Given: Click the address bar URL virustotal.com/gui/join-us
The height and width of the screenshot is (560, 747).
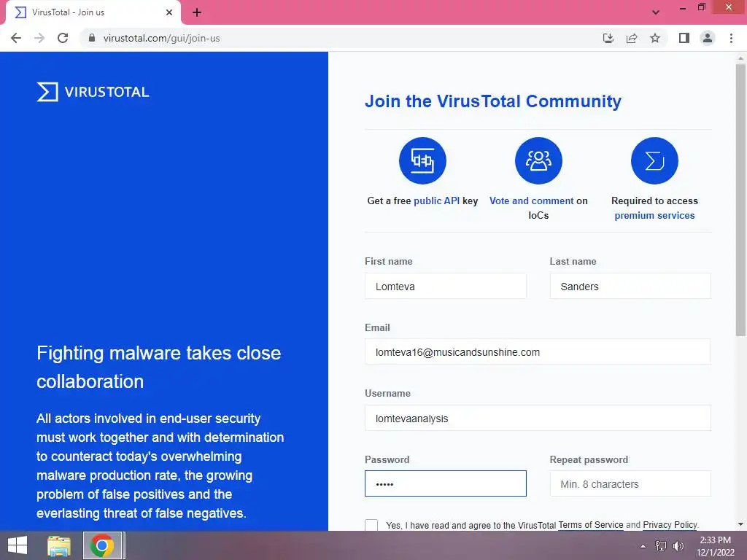Looking at the screenshot, I should click(x=161, y=38).
